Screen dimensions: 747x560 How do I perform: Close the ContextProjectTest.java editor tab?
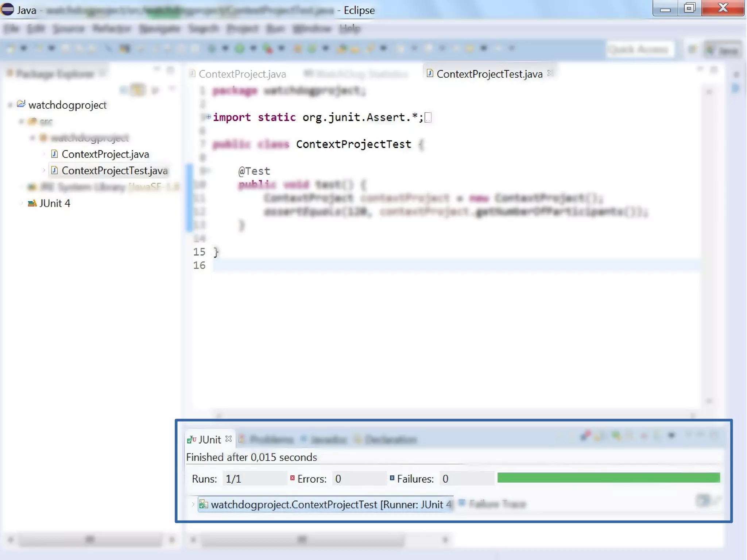point(550,73)
